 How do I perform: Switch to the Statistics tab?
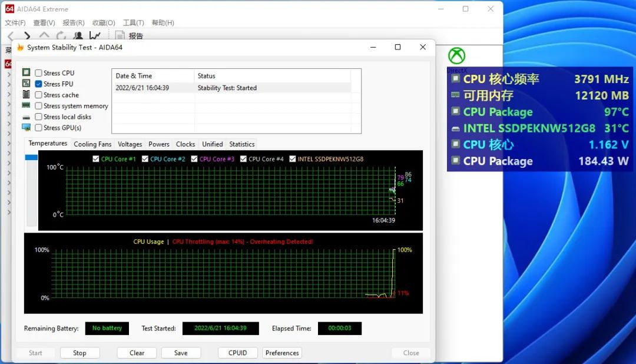coord(241,144)
